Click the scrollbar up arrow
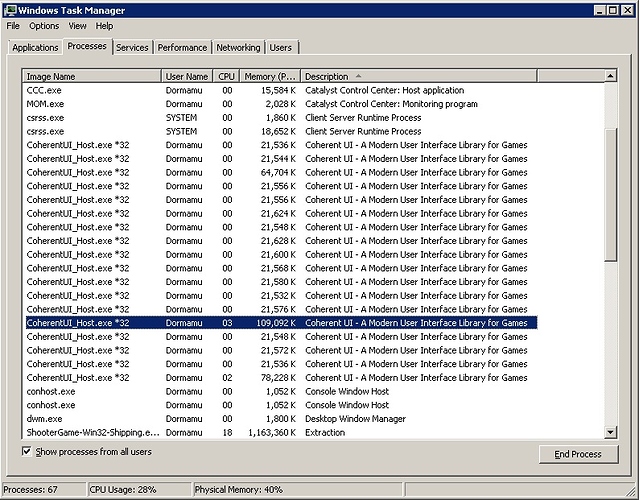Image resolution: width=639 pixels, height=500 pixels. coord(611,76)
